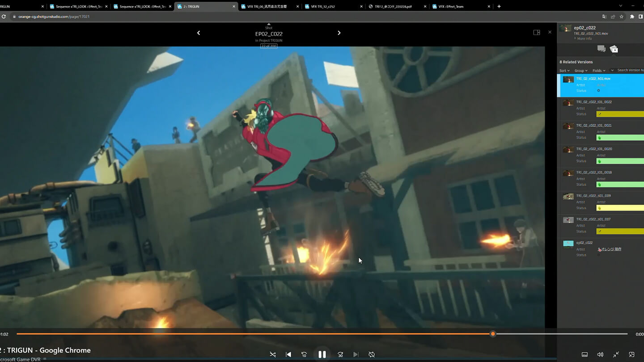Switch to VFX TRI_00 tab

click(269, 6)
